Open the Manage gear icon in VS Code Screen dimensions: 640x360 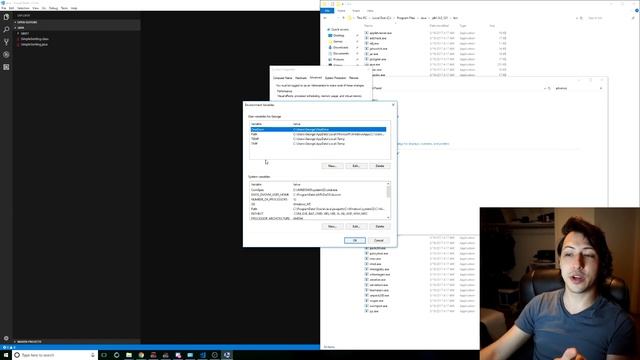[x=6, y=338]
